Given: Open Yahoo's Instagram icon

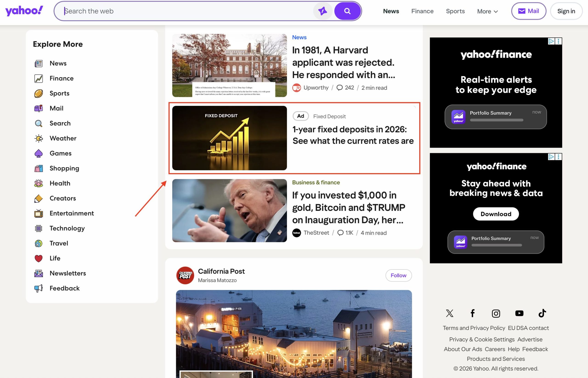Looking at the screenshot, I should 496,313.
